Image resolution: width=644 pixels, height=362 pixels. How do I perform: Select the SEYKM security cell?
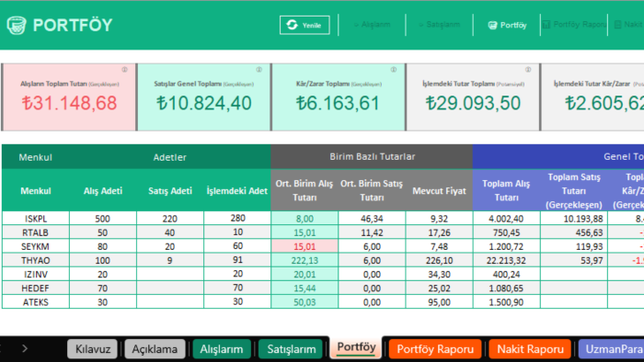(36, 246)
